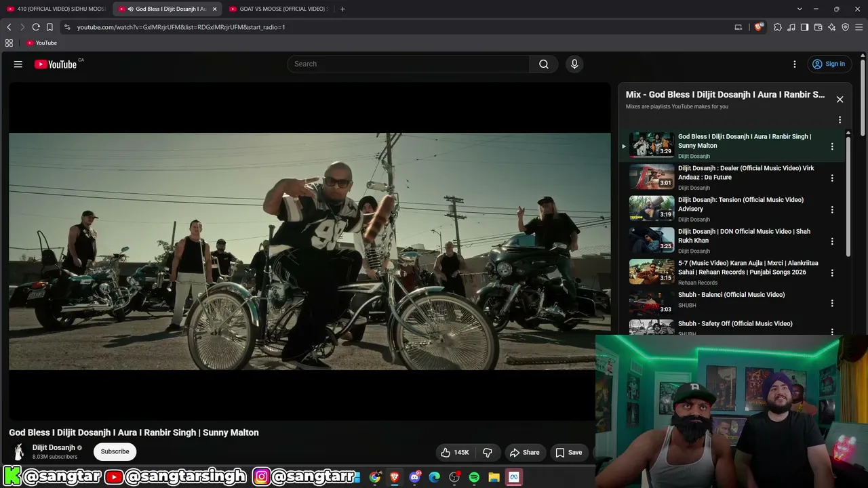The width and height of the screenshot is (868, 488).
Task: Open Brave browser from the taskbar
Action: click(x=395, y=477)
